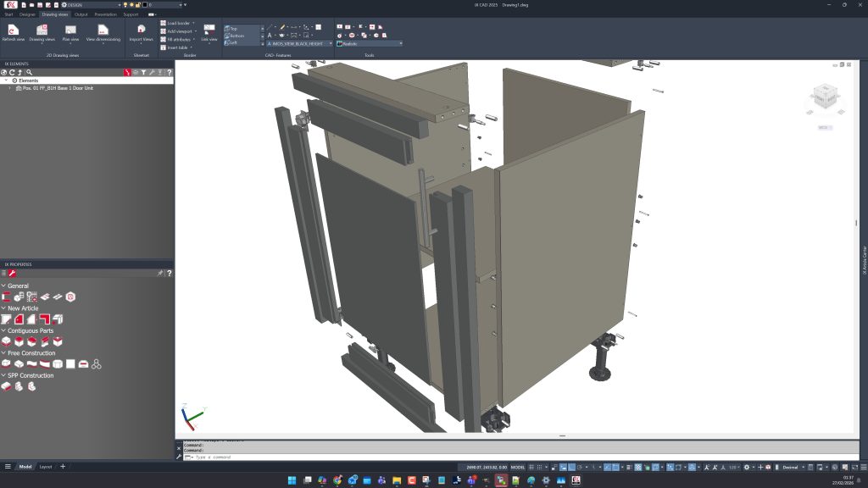Click the Load border button
Screen dimensions: 868x488
pyautogui.click(x=178, y=23)
